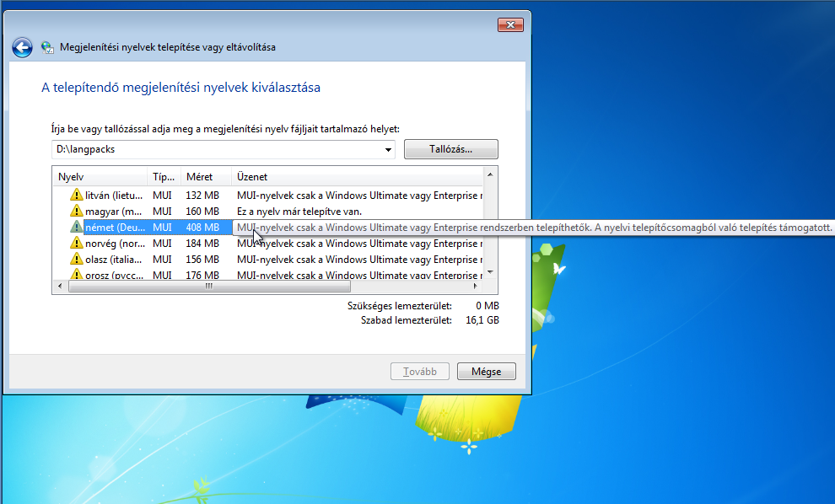Sort list by Nyelv column header
Viewport: 835px width, 504px height.
(100, 177)
